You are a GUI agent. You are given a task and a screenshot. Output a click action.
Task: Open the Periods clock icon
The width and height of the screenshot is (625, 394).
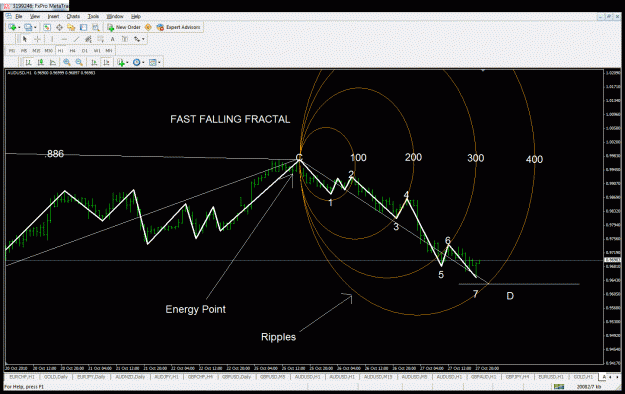click(x=137, y=62)
